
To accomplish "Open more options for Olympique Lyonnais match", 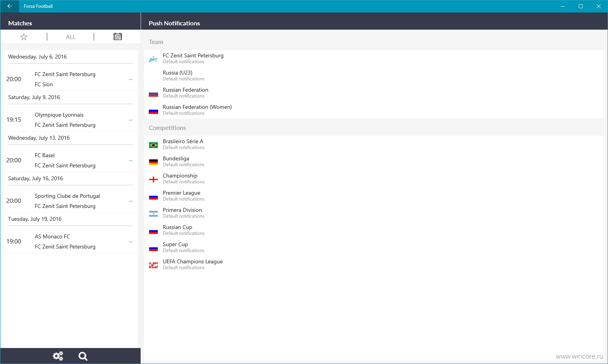I will 131,120.
